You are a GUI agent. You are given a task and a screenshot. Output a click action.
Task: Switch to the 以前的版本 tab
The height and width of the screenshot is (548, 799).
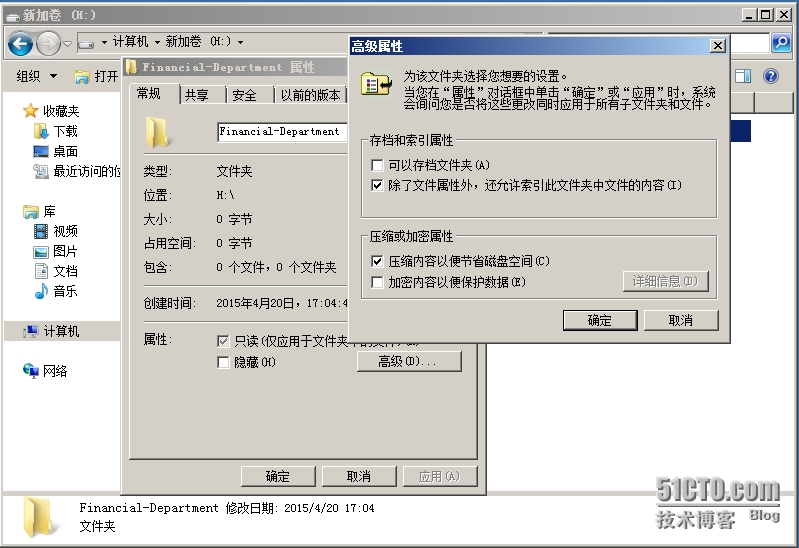click(x=311, y=95)
